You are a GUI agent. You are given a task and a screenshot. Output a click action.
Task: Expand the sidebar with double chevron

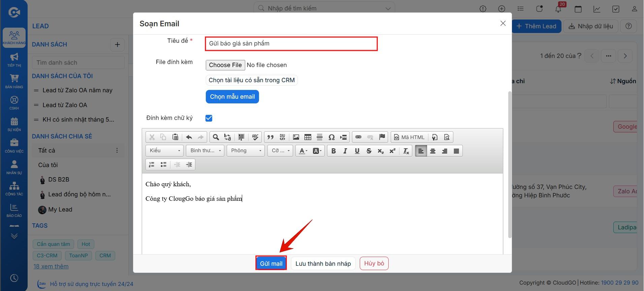(x=14, y=236)
